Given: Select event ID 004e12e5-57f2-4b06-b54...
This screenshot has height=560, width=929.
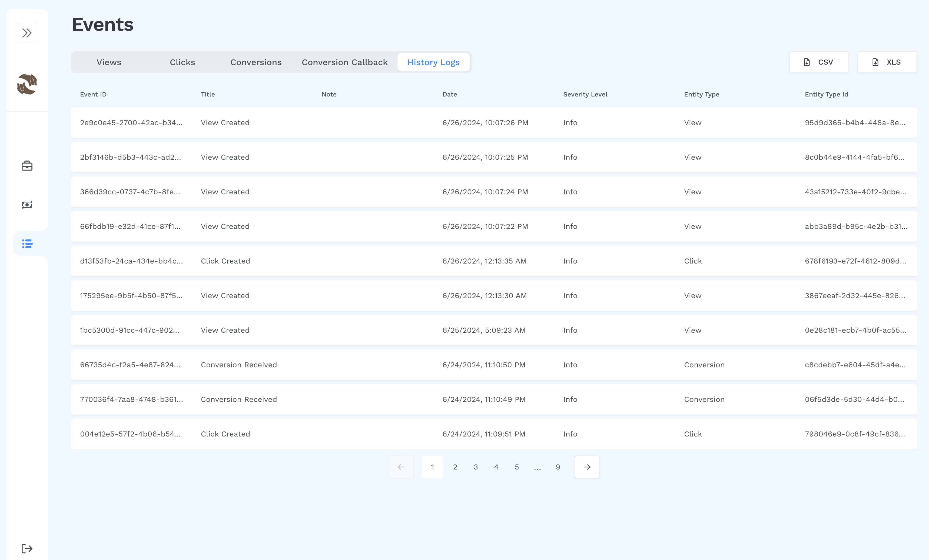Looking at the screenshot, I should (130, 434).
